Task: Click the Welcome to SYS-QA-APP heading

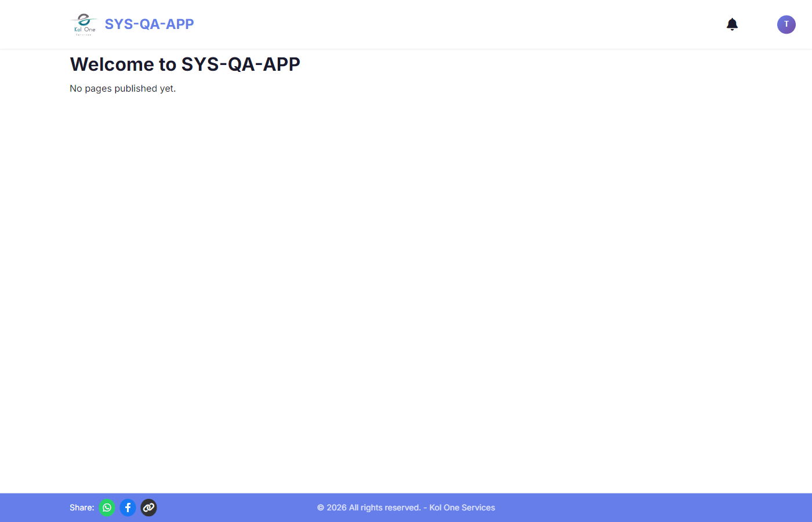Action: point(184,64)
